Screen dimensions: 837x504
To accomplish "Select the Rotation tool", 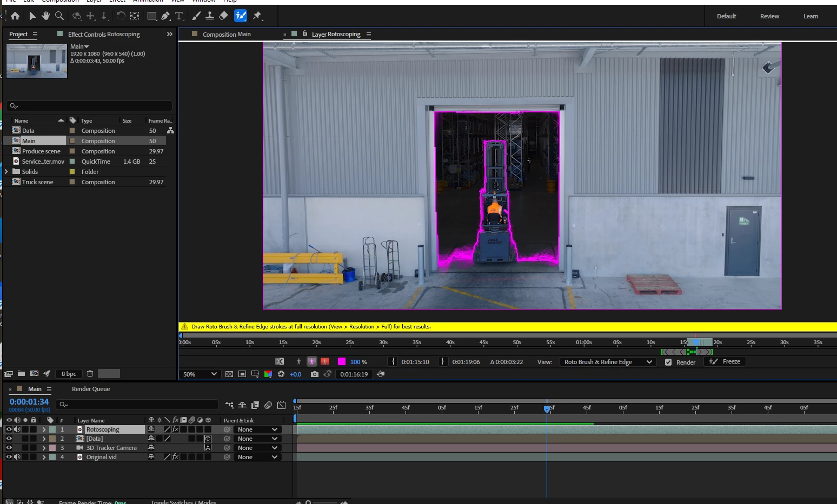I will pos(121,16).
